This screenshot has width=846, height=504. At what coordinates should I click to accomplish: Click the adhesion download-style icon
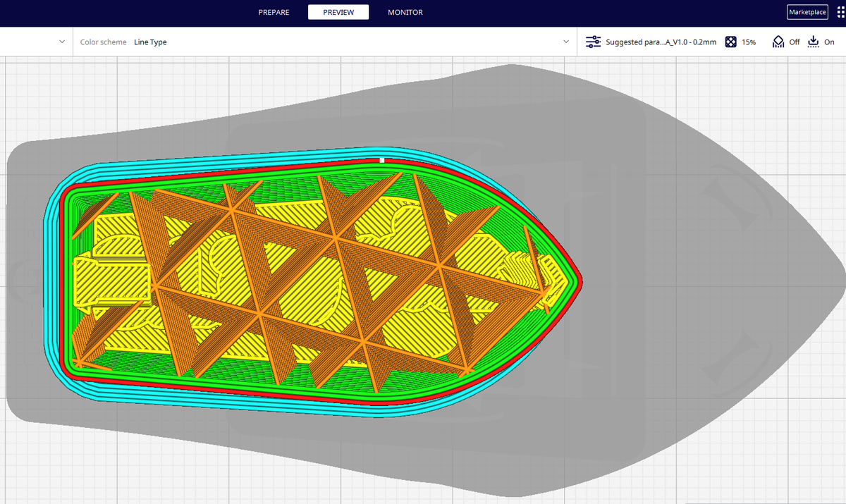click(x=812, y=42)
